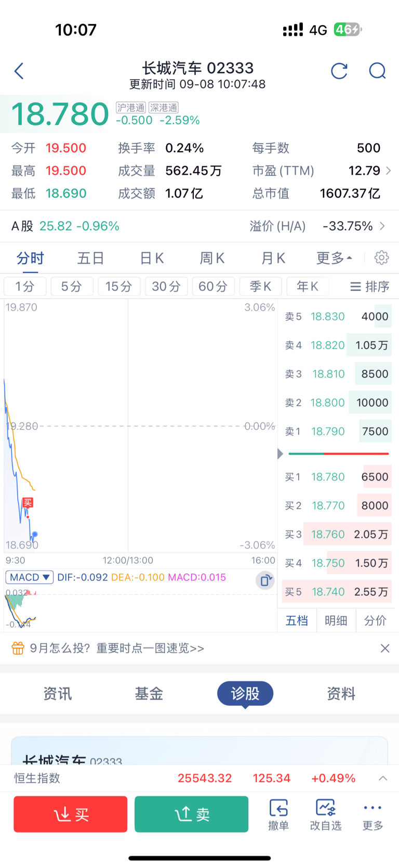Select the 1分 interval
This screenshot has height=868, width=399.
(x=25, y=287)
